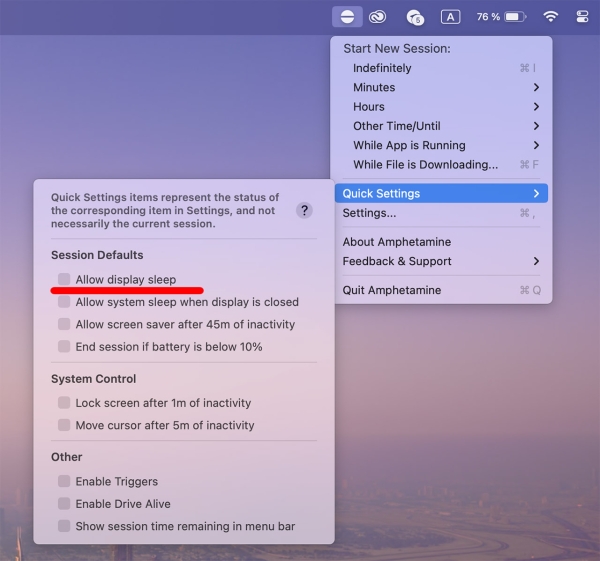Expand the Minutes submenu
This screenshot has width=600, height=561.
[441, 87]
